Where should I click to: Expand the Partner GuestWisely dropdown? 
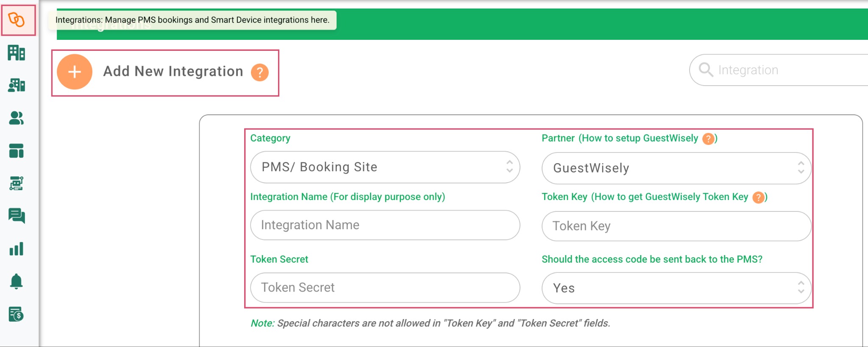tap(676, 168)
